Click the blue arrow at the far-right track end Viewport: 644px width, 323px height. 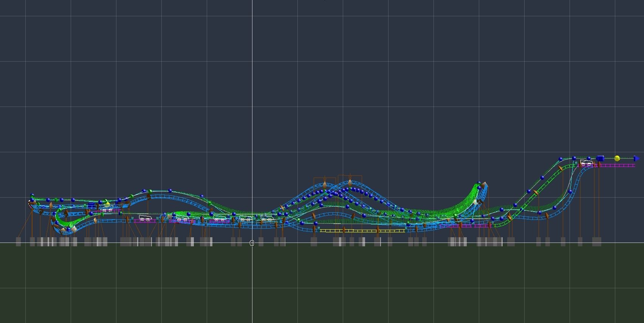pyautogui.click(x=636, y=159)
